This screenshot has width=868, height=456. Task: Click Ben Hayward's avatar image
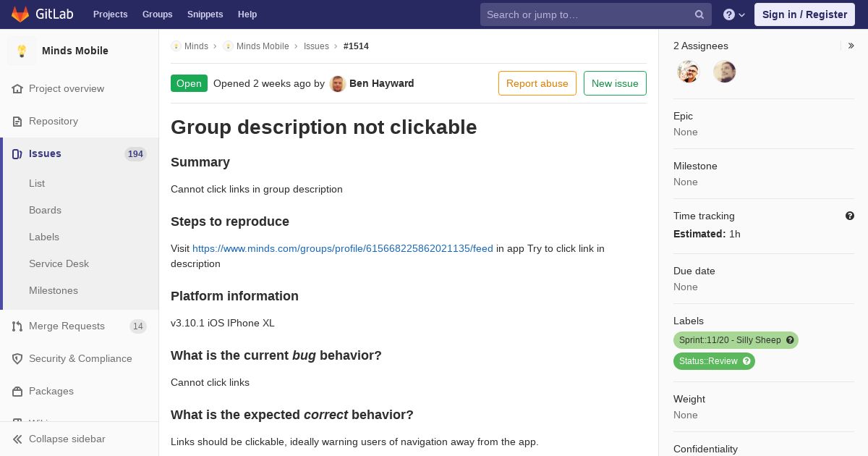click(x=338, y=83)
